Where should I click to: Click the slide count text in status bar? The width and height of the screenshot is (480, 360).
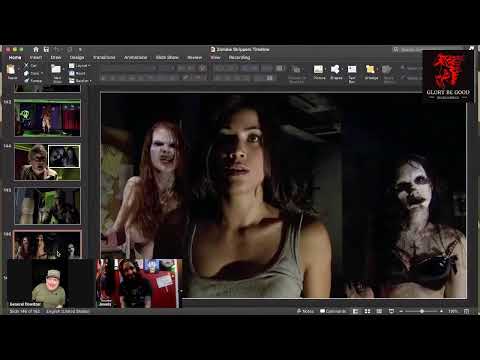[25, 311]
